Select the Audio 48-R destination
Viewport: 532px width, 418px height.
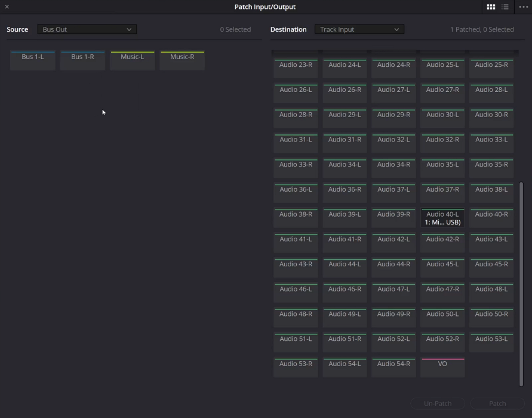296,318
